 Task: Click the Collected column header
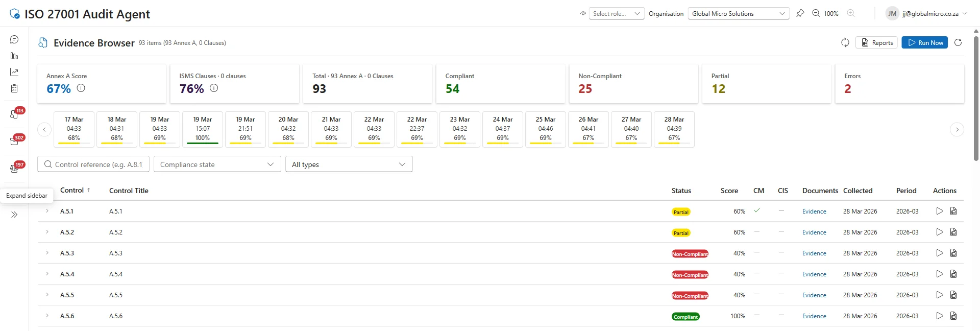(857, 191)
